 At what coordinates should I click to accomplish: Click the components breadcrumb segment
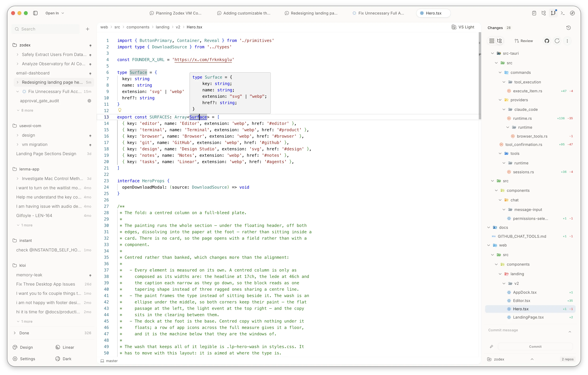pos(138,27)
